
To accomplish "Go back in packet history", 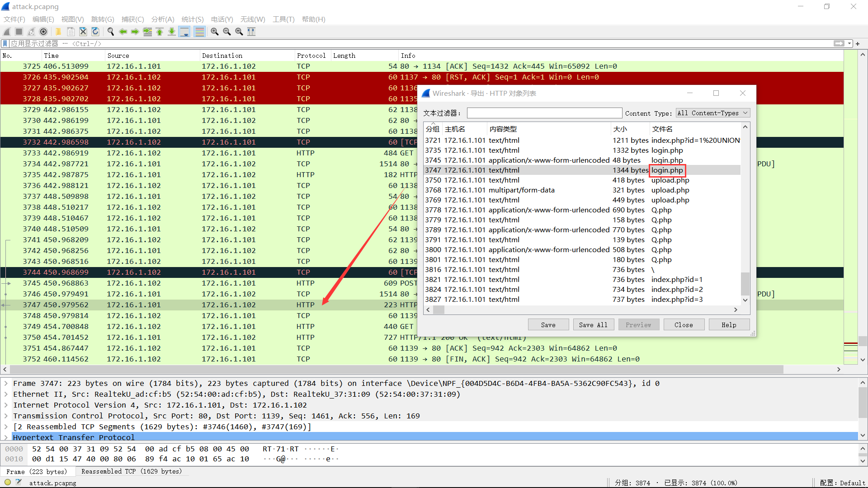I will click(x=123, y=32).
